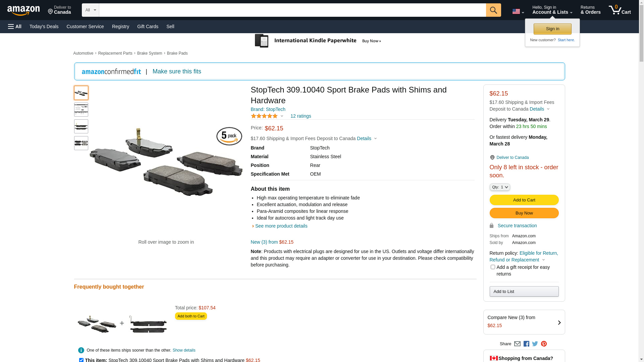Go to Today's Deals

44,26
